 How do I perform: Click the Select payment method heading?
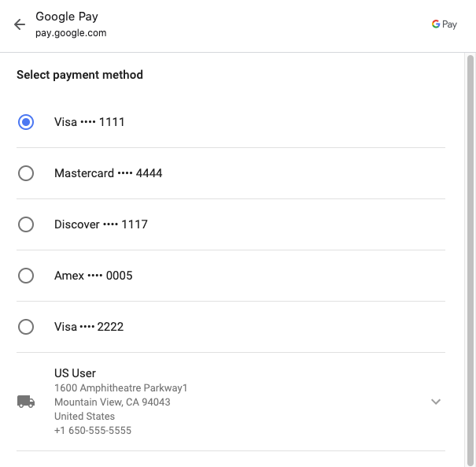point(79,76)
